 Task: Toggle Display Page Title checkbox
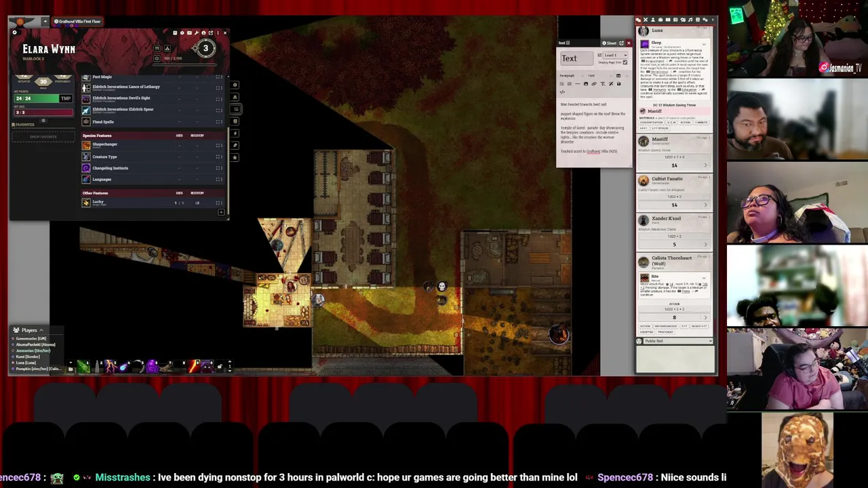[x=625, y=62]
